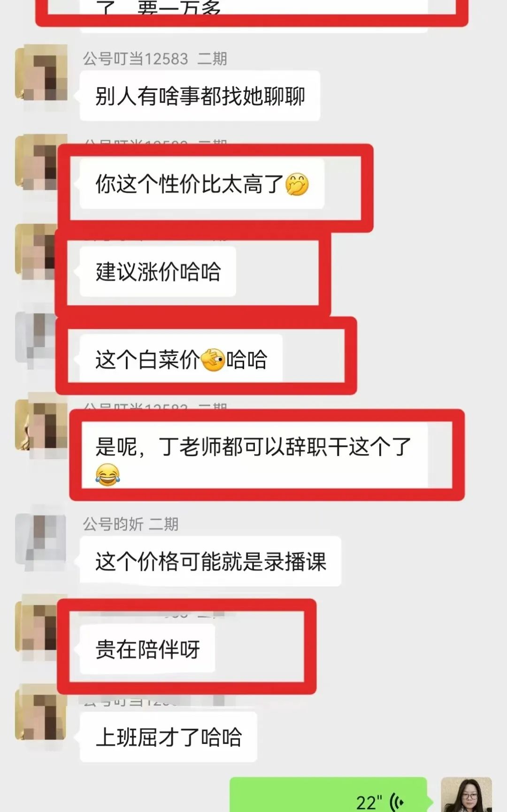Play the 22-second green voice message
This screenshot has height=812, width=507.
click(x=329, y=795)
